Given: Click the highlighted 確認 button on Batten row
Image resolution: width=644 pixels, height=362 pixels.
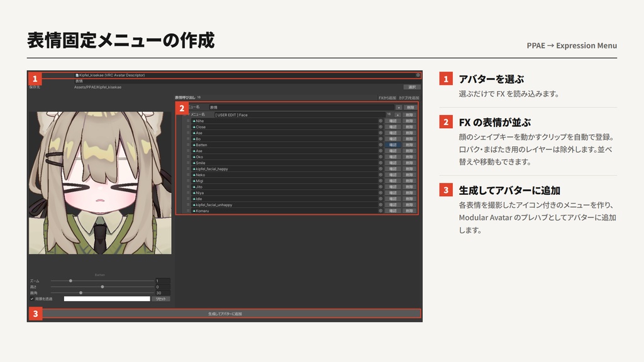Looking at the screenshot, I should (x=393, y=145).
